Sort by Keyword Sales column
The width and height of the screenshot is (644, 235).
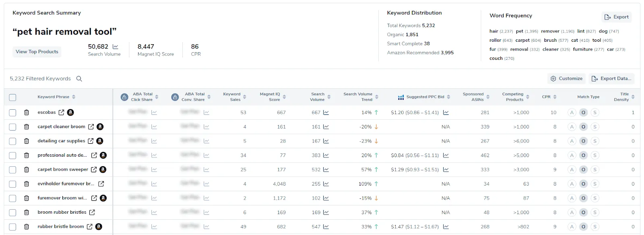244,97
